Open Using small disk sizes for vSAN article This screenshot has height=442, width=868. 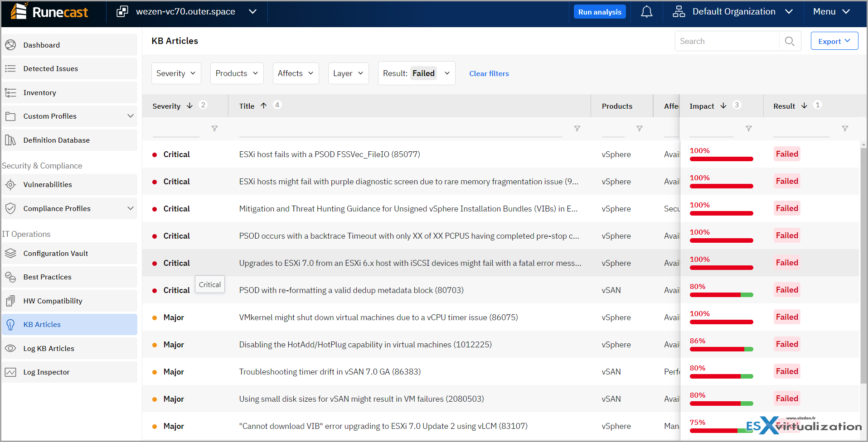[x=361, y=399]
